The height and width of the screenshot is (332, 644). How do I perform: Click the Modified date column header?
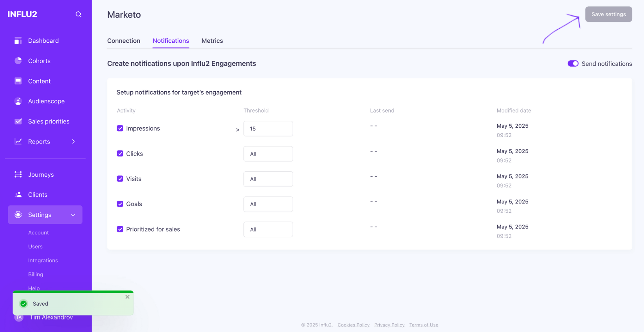tap(514, 111)
